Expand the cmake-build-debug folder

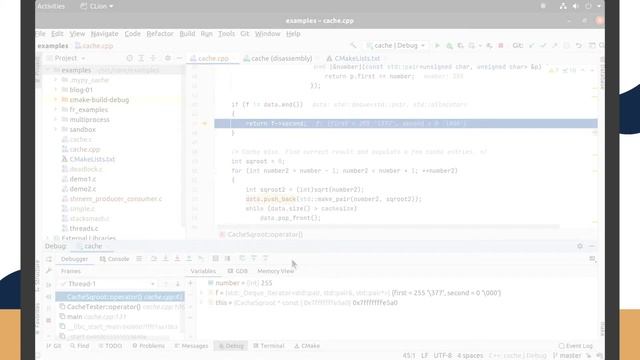(x=56, y=100)
